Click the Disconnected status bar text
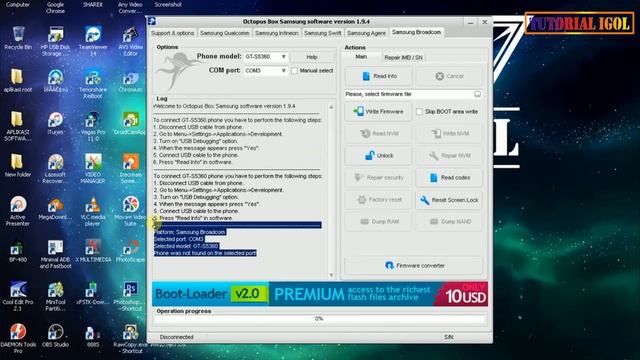The height and width of the screenshot is (360, 640). click(176, 337)
